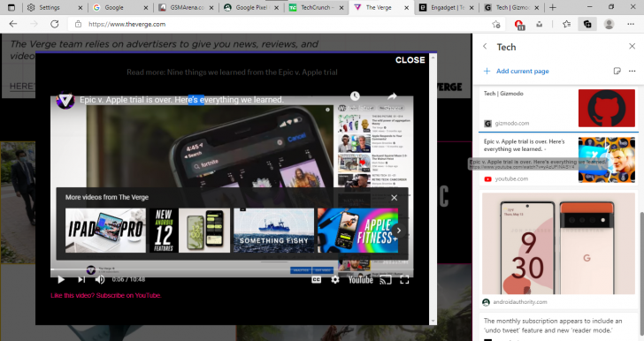Play the iPad Pro video suggestion
Image resolution: width=644 pixels, height=341 pixels.
[105, 231]
